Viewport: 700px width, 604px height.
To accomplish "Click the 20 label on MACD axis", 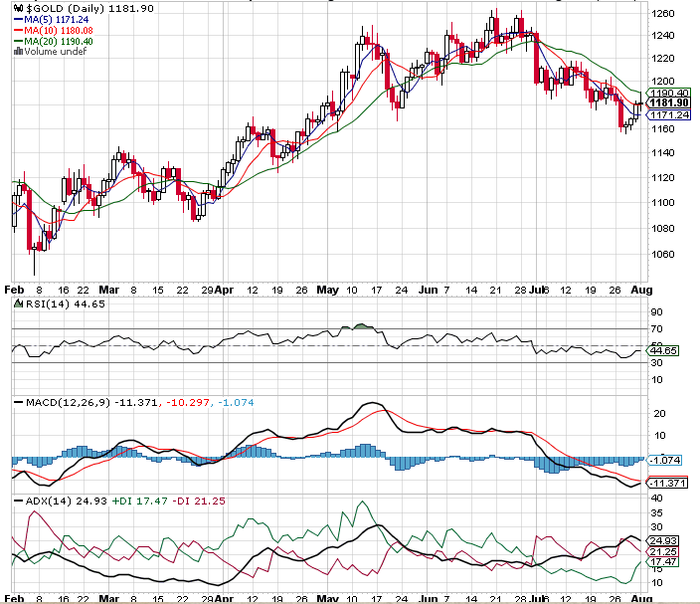I will [660, 413].
